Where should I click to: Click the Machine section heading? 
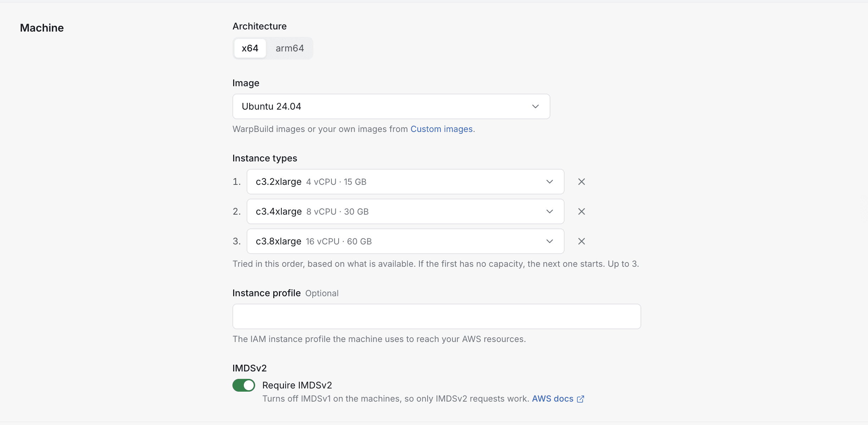[x=42, y=28]
